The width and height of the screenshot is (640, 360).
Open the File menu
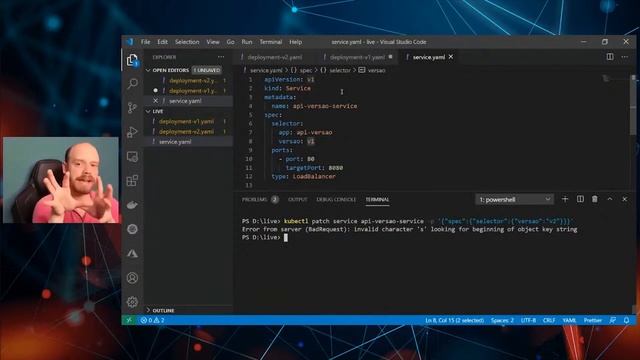(x=145, y=42)
